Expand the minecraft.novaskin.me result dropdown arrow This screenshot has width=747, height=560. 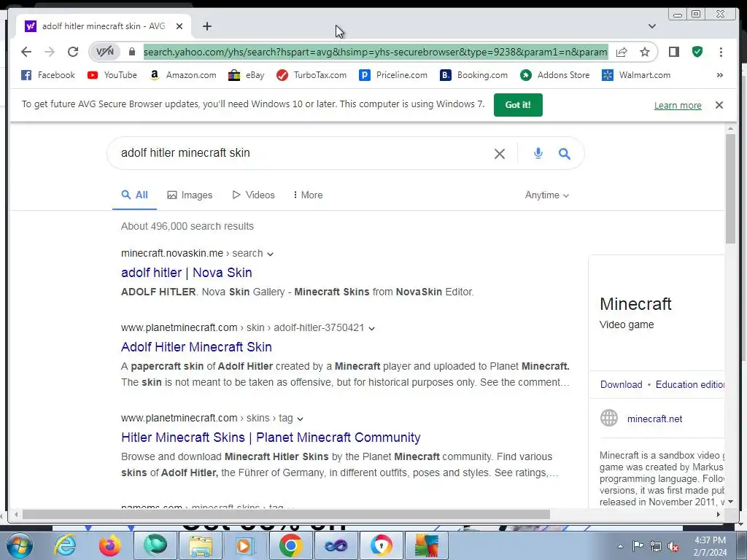[x=270, y=254]
